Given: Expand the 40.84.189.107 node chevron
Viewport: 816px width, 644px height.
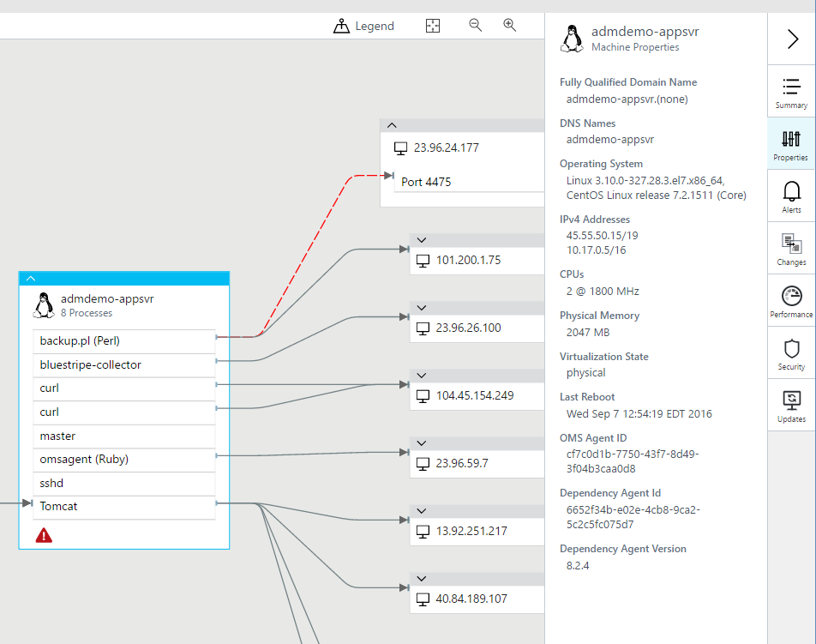Looking at the screenshot, I should point(421,578).
